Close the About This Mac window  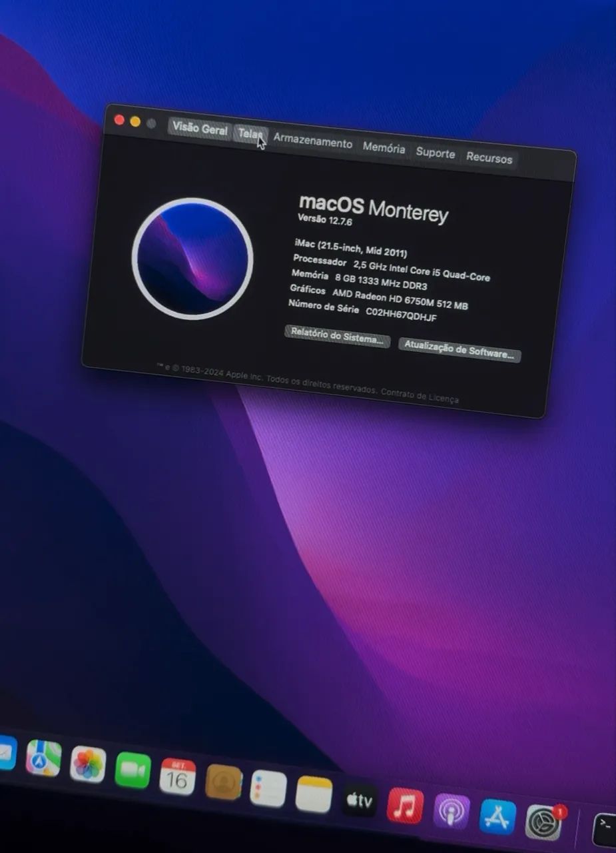(x=119, y=120)
